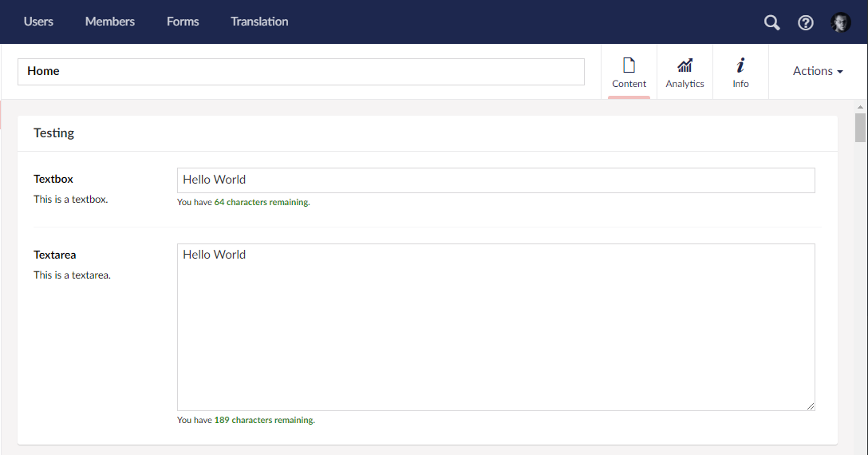868x455 pixels.
Task: Go to the Forms section
Action: coord(183,22)
